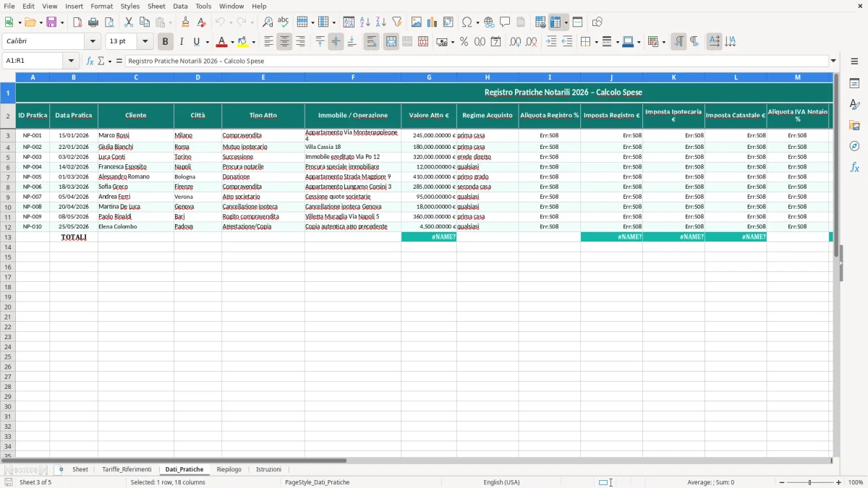Click cell with client Sofia Greco
This screenshot has width=868, height=488.
point(136,187)
